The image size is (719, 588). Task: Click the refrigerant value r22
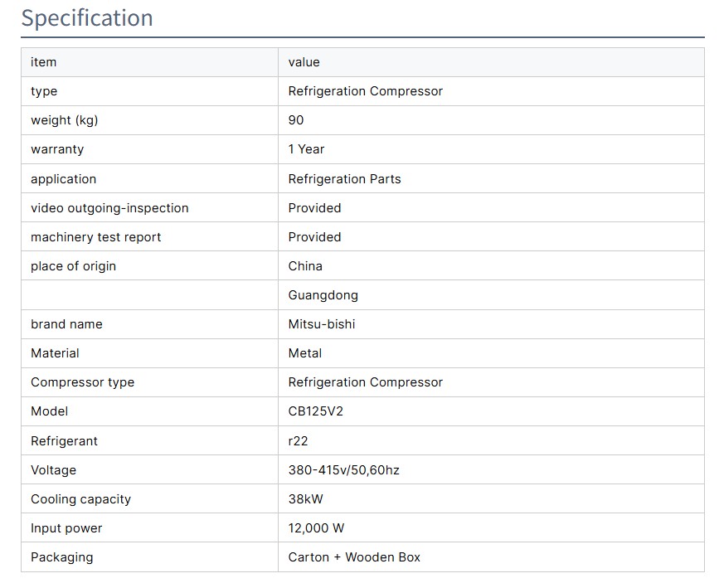298,441
